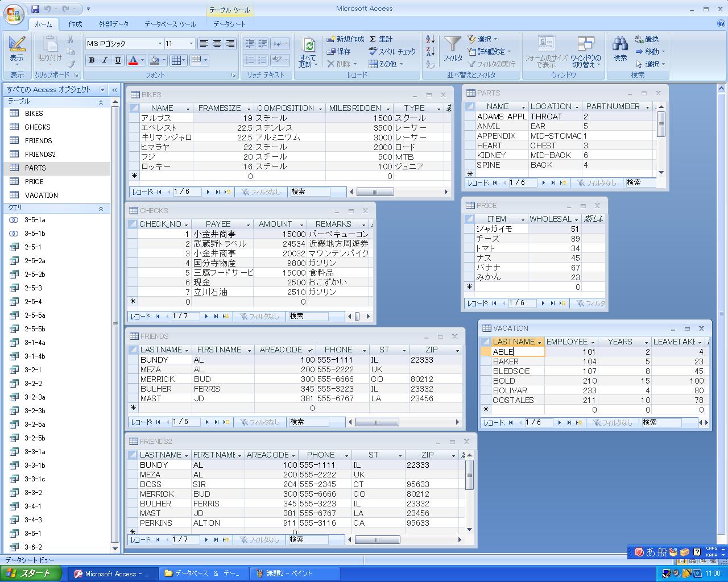Viewport: 728px width, 582px height.
Task: Open 詳細設定 advanced filter options
Action: point(489,52)
